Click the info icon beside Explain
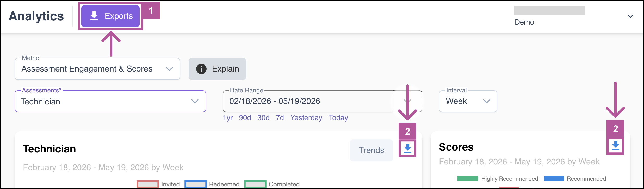 (x=201, y=69)
